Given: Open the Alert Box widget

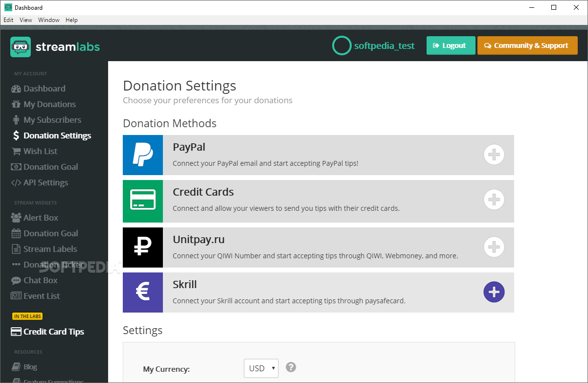Looking at the screenshot, I should click(34, 218).
